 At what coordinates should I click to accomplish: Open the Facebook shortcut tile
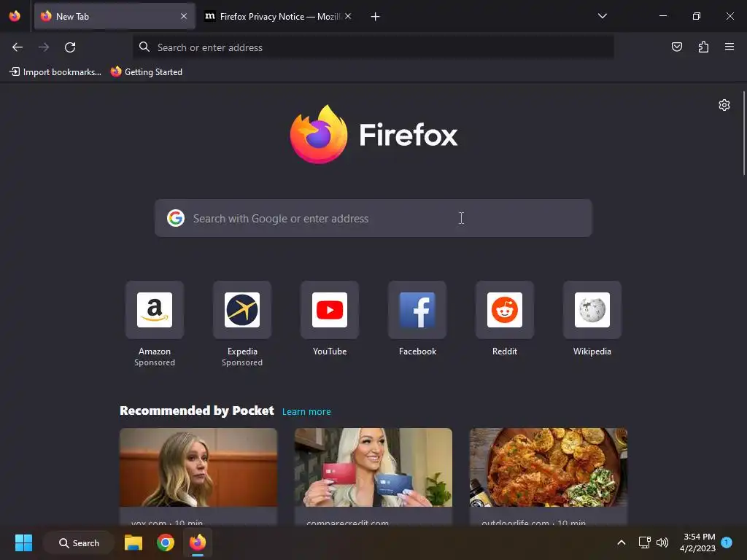417,310
